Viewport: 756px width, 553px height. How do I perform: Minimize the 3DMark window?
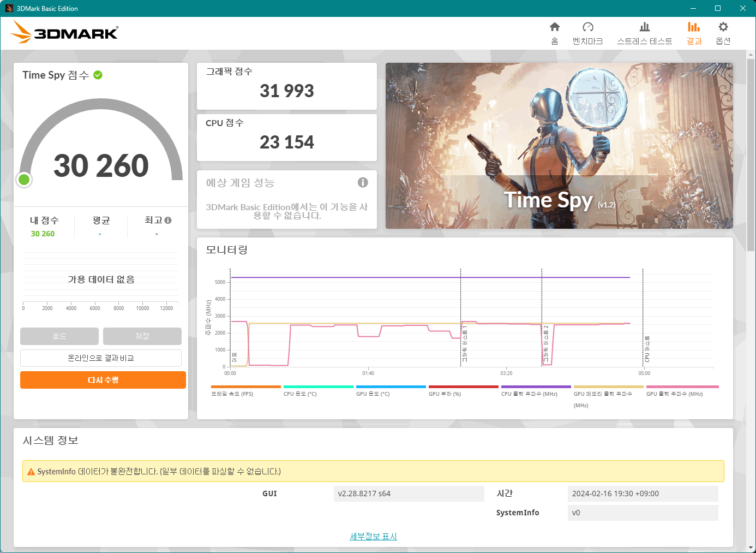[x=693, y=8]
